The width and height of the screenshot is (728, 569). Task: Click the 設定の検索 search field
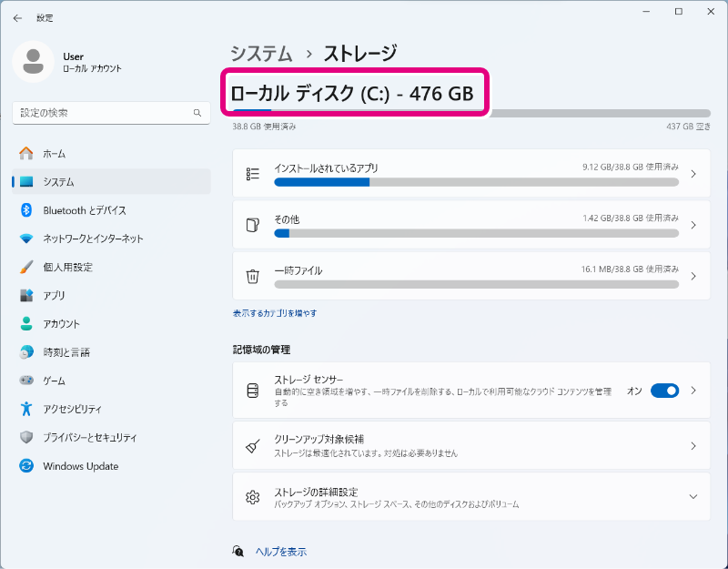[100, 113]
